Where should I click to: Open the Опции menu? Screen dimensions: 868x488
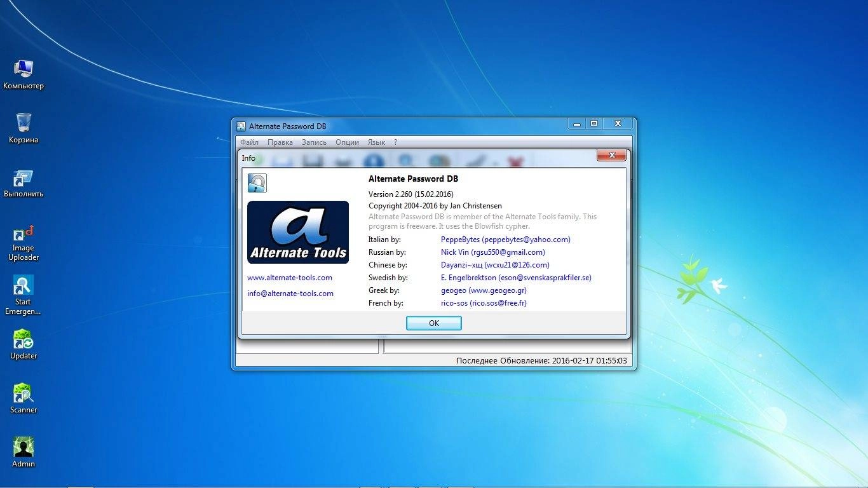coord(347,142)
